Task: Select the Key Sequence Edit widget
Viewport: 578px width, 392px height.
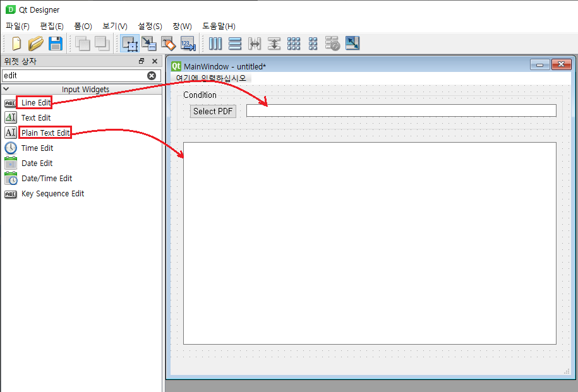Action: point(52,193)
